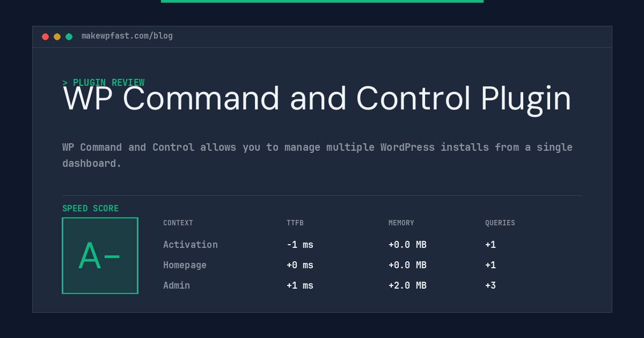644x338 pixels.
Task: Click the yellow window dot
Action: click(x=57, y=36)
